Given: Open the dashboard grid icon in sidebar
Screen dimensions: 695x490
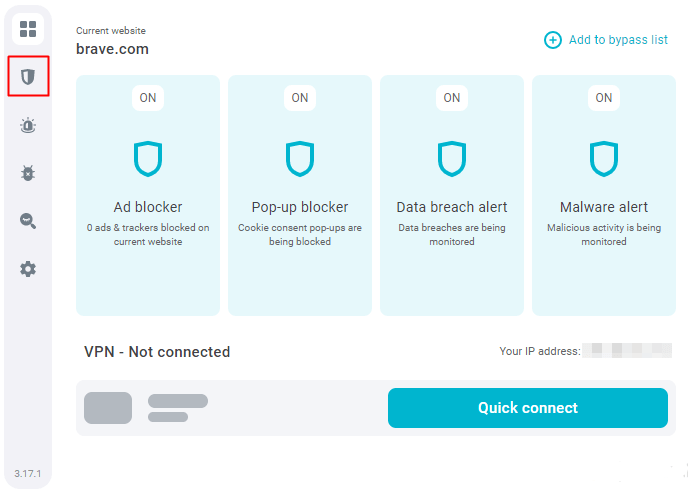Looking at the screenshot, I should pos(28,29).
